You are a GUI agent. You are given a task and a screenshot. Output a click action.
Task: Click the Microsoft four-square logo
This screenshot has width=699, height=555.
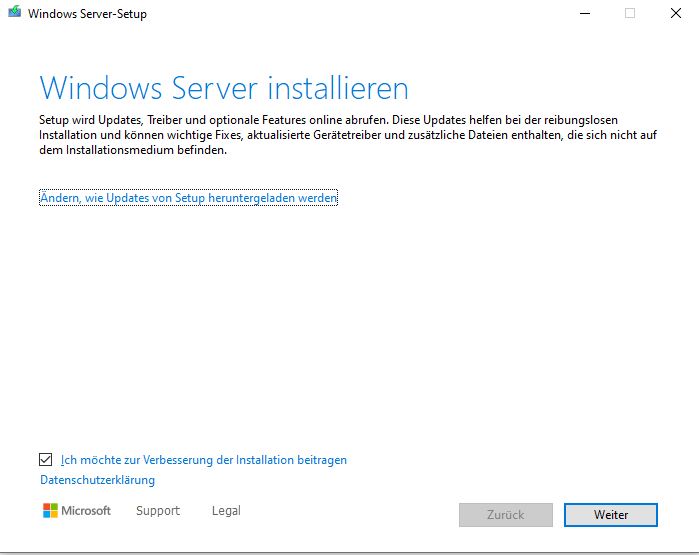click(50, 511)
